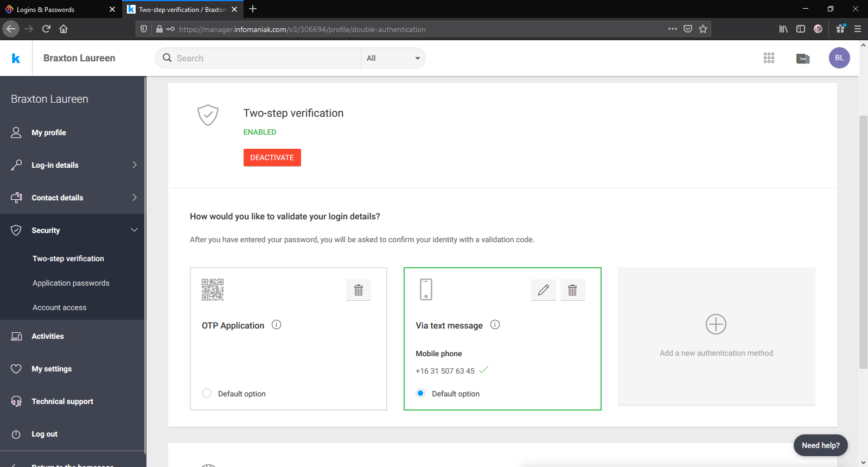Click the info icon next to OTP Application

(277, 325)
